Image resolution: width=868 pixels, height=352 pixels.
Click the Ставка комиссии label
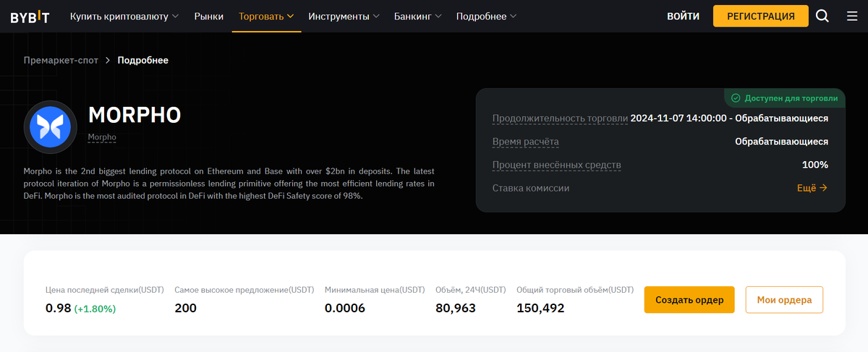pos(531,188)
